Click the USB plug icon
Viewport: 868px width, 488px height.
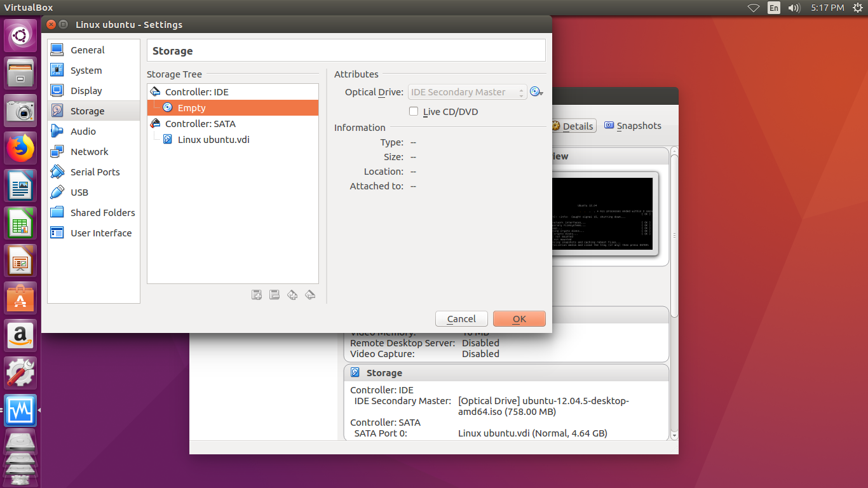57,192
